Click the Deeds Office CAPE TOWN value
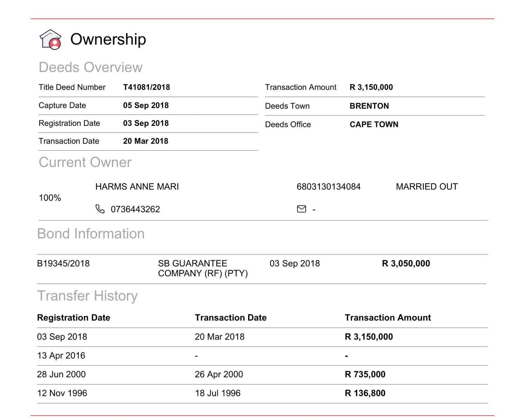This screenshot has height=420, width=525. [374, 124]
